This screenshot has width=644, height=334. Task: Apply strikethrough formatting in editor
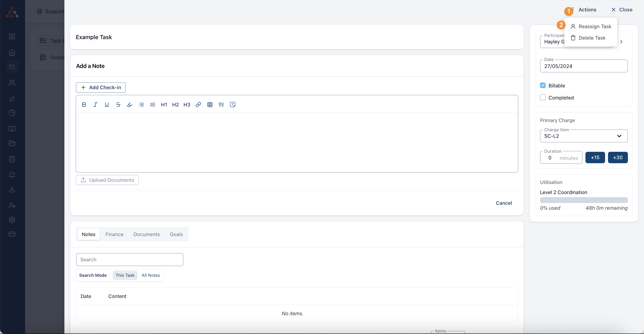coord(118,104)
